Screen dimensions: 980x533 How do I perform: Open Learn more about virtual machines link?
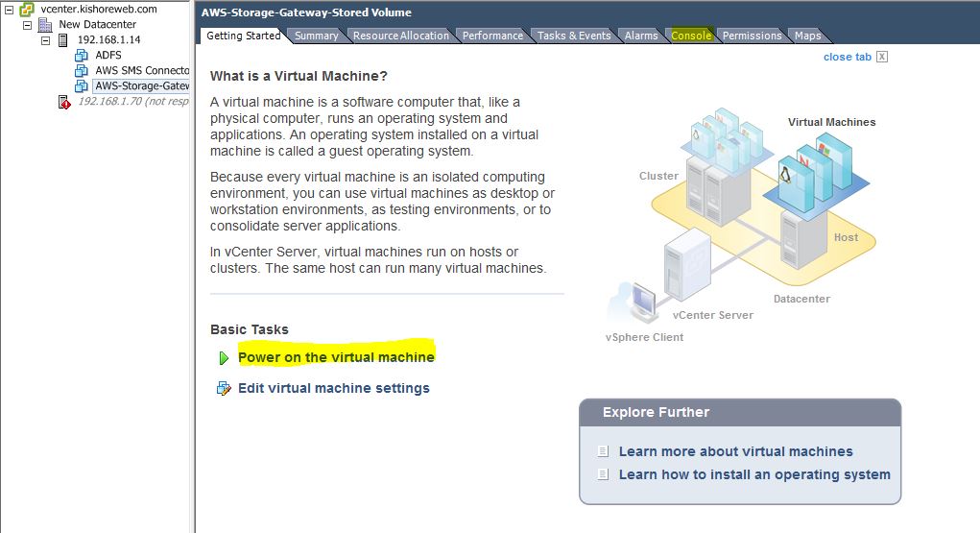(735, 451)
